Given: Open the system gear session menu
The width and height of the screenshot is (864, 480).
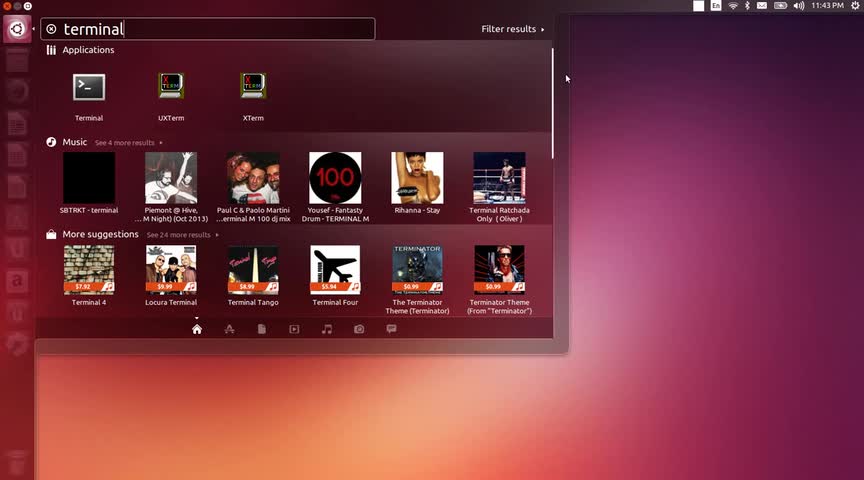Looking at the screenshot, I should [855, 6].
